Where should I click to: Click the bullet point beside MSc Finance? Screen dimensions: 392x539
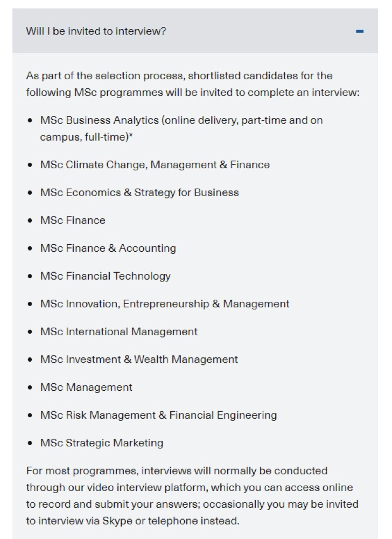tap(31, 221)
